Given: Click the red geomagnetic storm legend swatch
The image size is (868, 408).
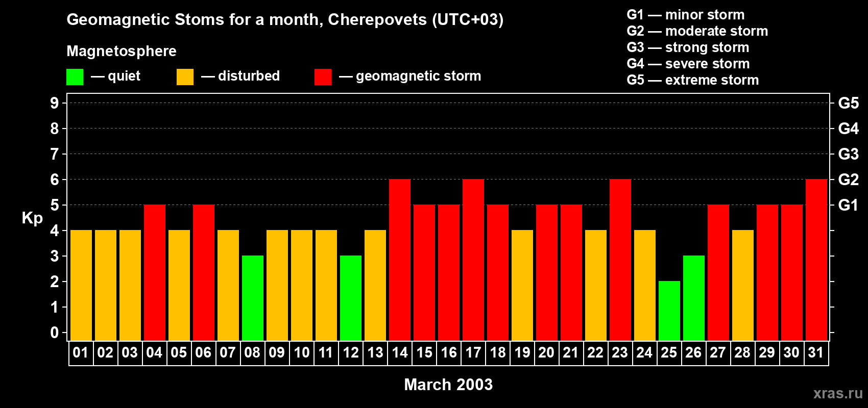Looking at the screenshot, I should tap(323, 77).
